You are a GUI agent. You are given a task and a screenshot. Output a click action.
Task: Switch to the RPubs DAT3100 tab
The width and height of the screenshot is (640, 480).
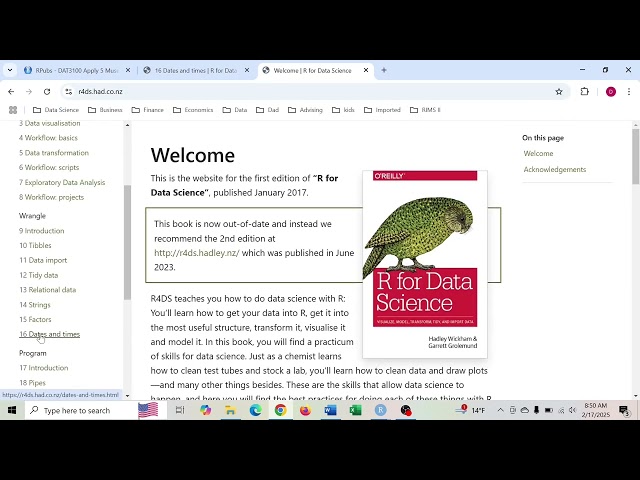point(76,70)
